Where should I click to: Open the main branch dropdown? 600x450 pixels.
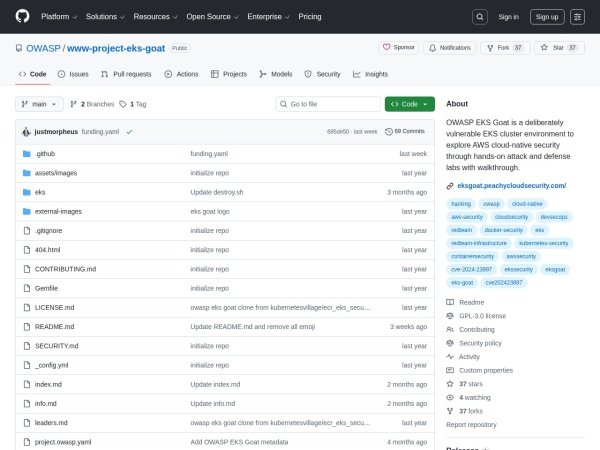coord(39,104)
